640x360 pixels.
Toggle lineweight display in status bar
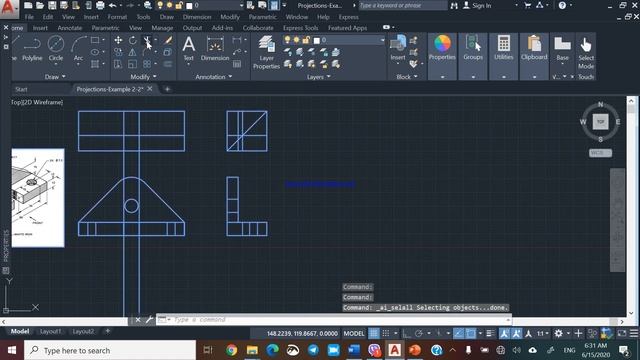(491, 333)
